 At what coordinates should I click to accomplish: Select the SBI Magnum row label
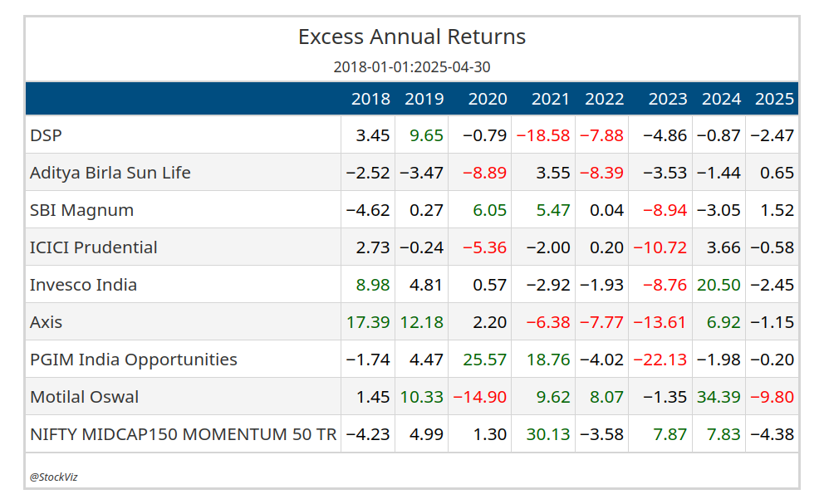tap(81, 210)
